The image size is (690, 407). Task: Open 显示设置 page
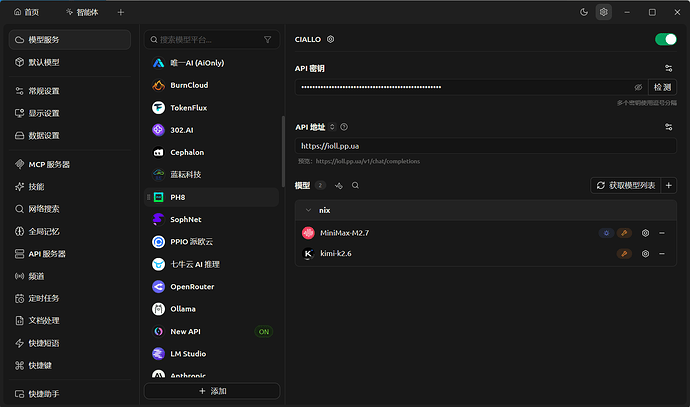click(70, 113)
